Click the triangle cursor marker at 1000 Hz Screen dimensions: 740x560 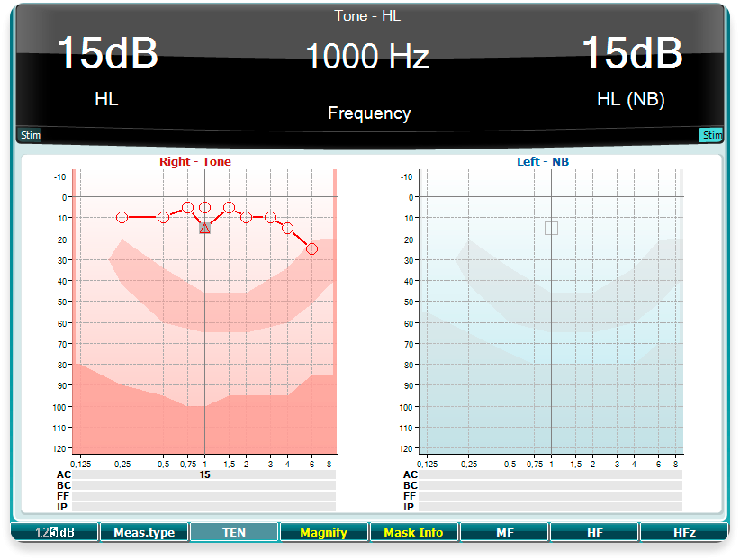pos(205,229)
